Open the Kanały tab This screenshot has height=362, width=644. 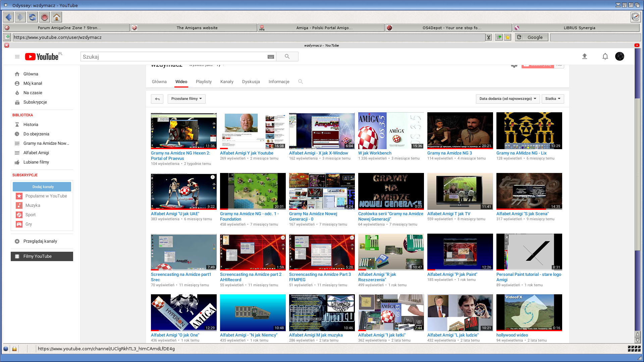point(227,81)
